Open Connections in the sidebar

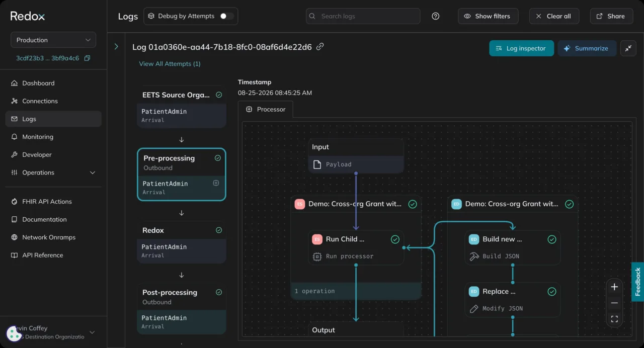(53, 101)
